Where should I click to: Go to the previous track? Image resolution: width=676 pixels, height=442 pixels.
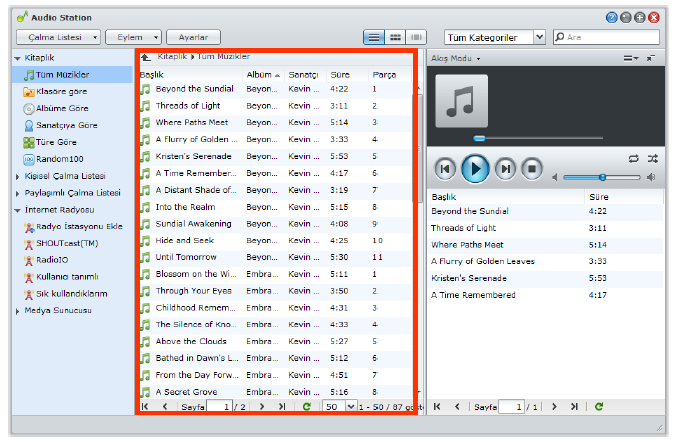pyautogui.click(x=445, y=169)
